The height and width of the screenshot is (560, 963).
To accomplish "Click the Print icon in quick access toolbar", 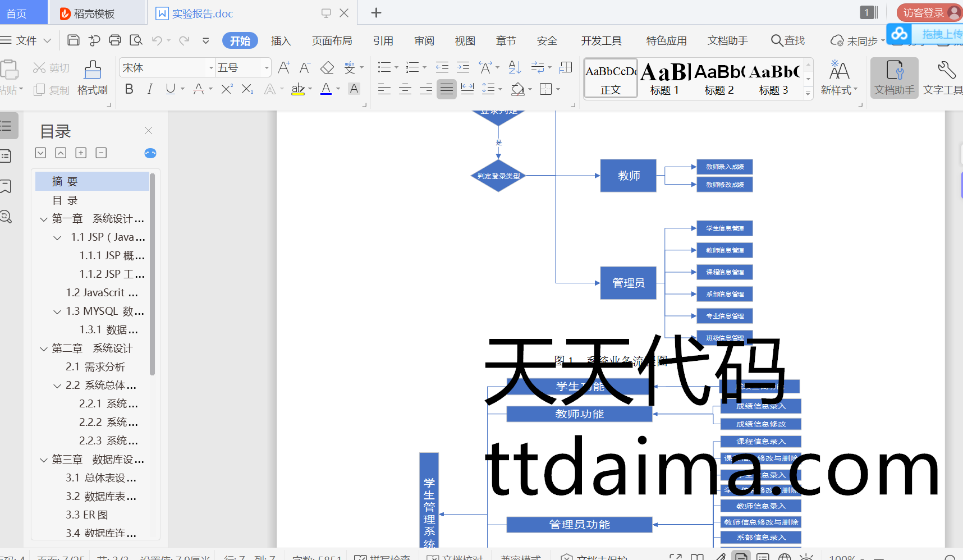I will 115,40.
